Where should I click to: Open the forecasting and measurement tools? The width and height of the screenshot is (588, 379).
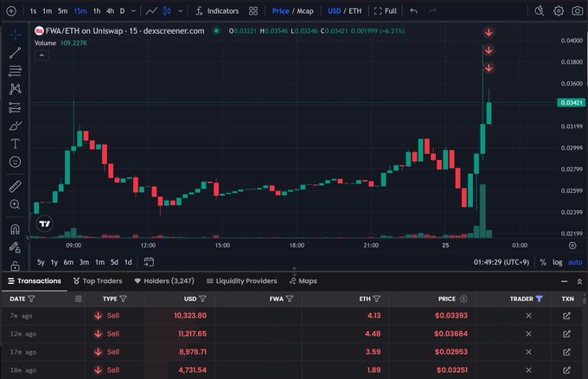coord(15,107)
